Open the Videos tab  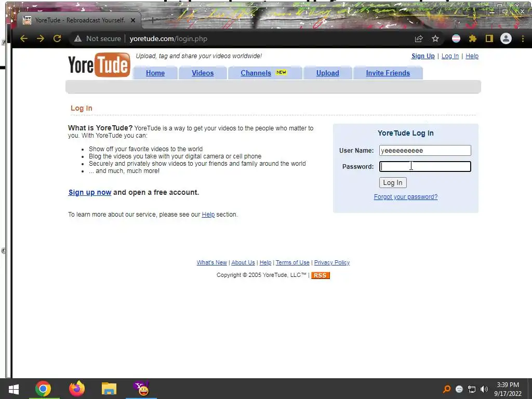(x=203, y=73)
